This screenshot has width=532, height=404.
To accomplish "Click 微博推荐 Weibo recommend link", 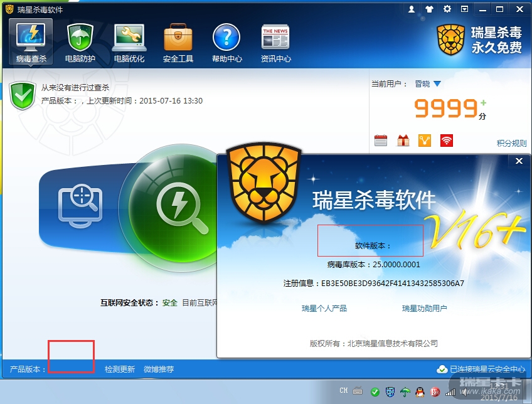I will click(x=159, y=369).
